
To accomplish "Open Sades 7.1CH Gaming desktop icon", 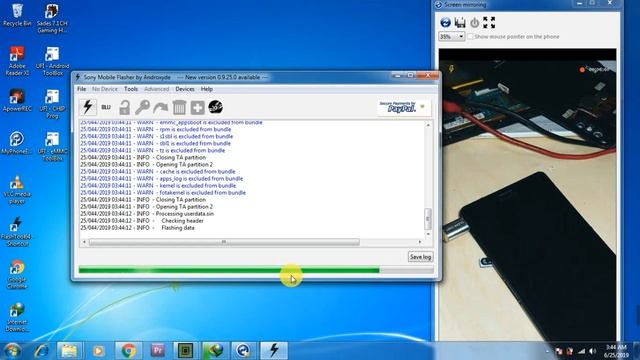I will tap(52, 18).
